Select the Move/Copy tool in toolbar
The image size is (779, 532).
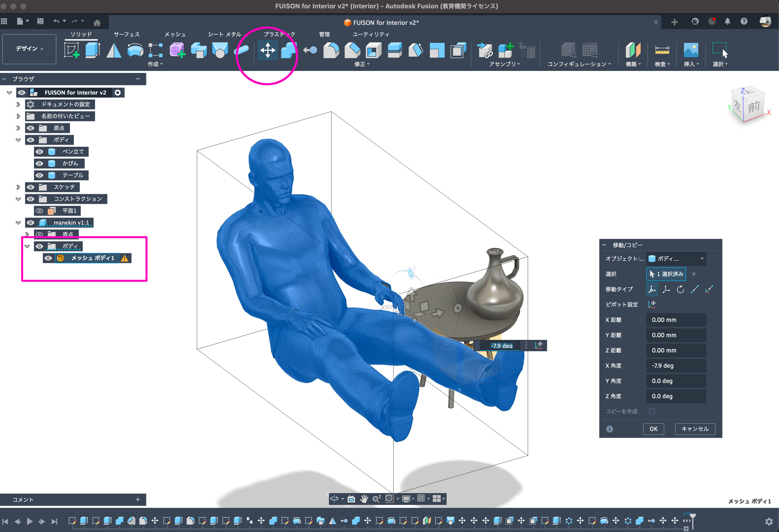pos(267,50)
